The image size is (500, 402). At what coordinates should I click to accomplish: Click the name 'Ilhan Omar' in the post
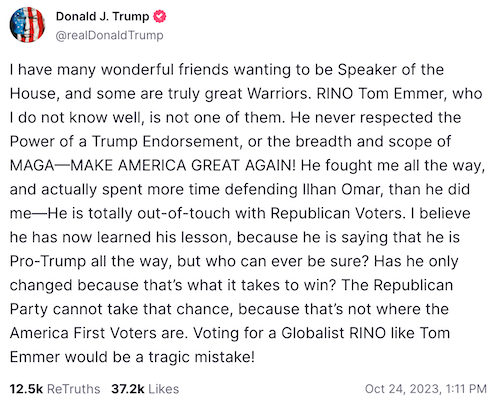[x=341, y=190]
